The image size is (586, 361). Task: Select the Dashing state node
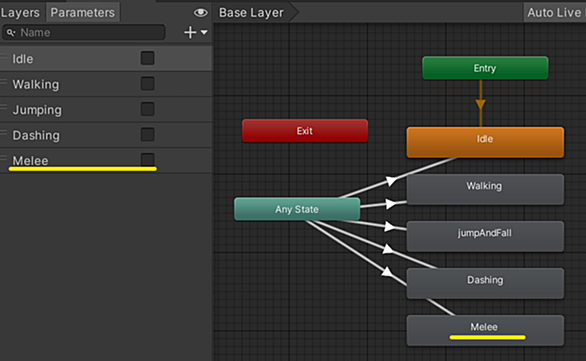coord(485,283)
